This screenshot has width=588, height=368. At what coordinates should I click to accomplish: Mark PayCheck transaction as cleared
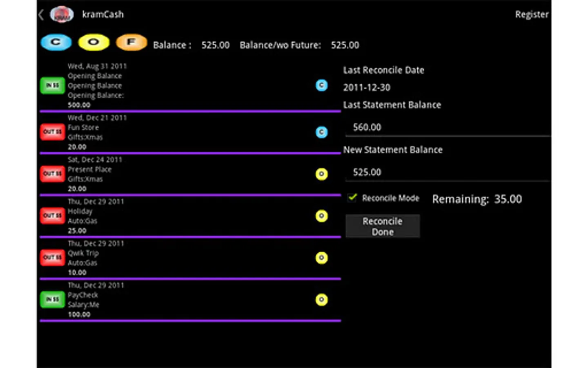(321, 300)
